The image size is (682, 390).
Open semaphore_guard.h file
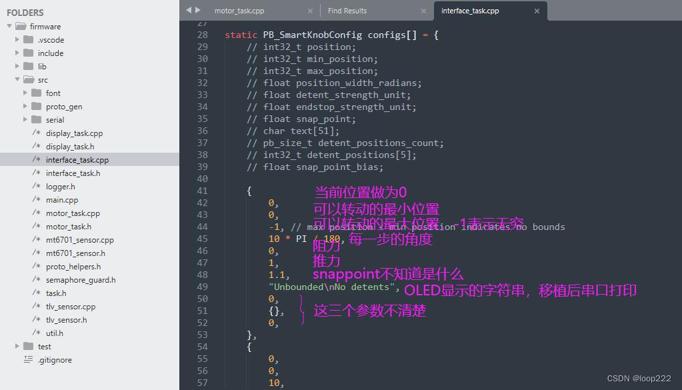pyautogui.click(x=80, y=280)
